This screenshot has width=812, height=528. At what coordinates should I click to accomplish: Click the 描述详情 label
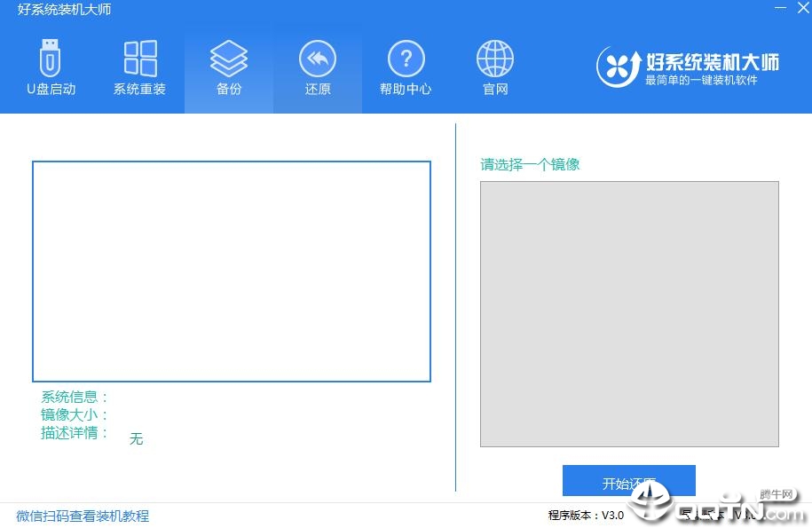75,432
